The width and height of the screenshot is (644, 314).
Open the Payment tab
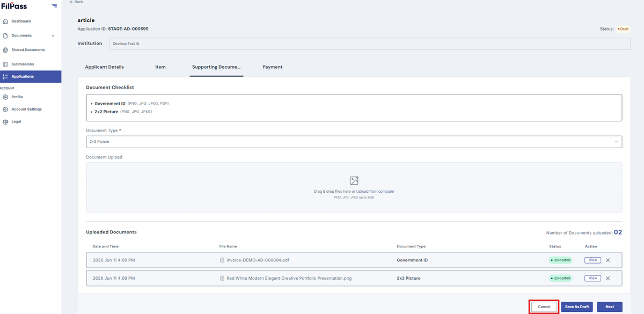click(x=273, y=67)
